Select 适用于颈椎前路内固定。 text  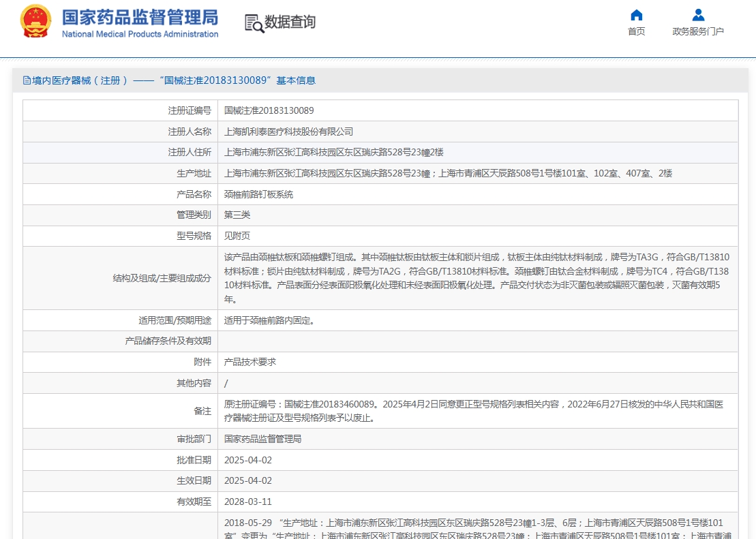point(269,320)
